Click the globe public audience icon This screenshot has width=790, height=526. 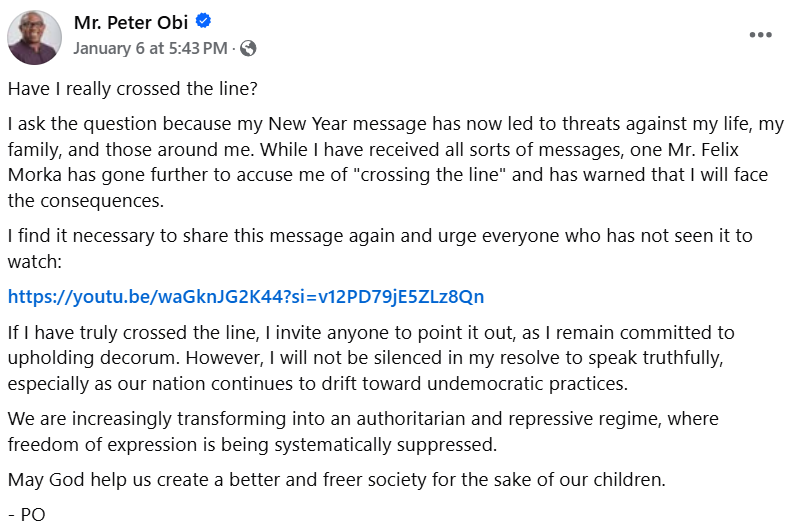[x=248, y=47]
